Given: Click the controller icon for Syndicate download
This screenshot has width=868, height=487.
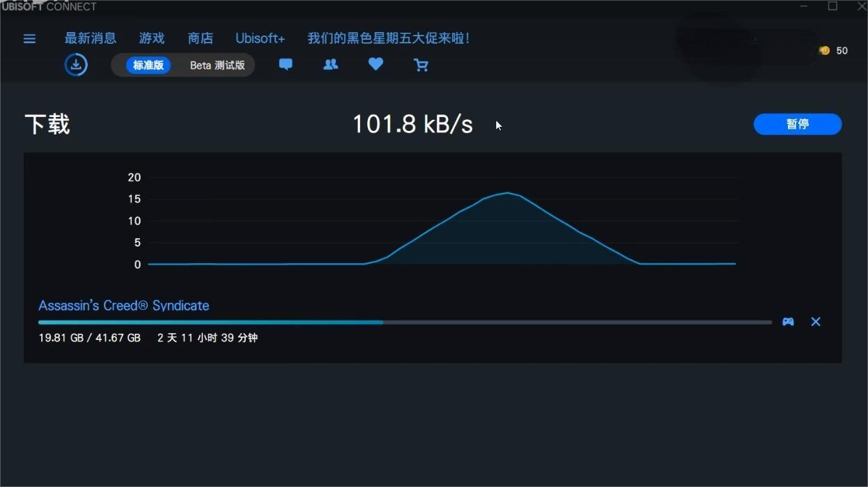Looking at the screenshot, I should coord(788,322).
